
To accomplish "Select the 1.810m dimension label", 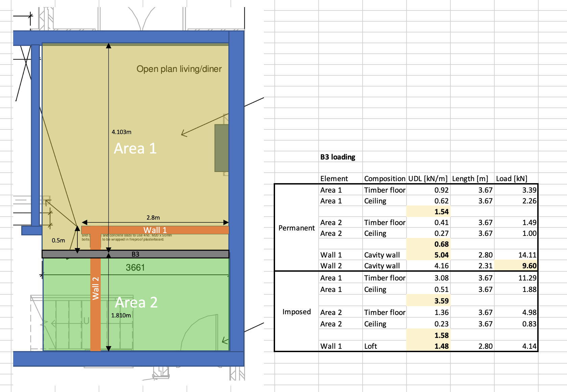I will click(x=121, y=316).
